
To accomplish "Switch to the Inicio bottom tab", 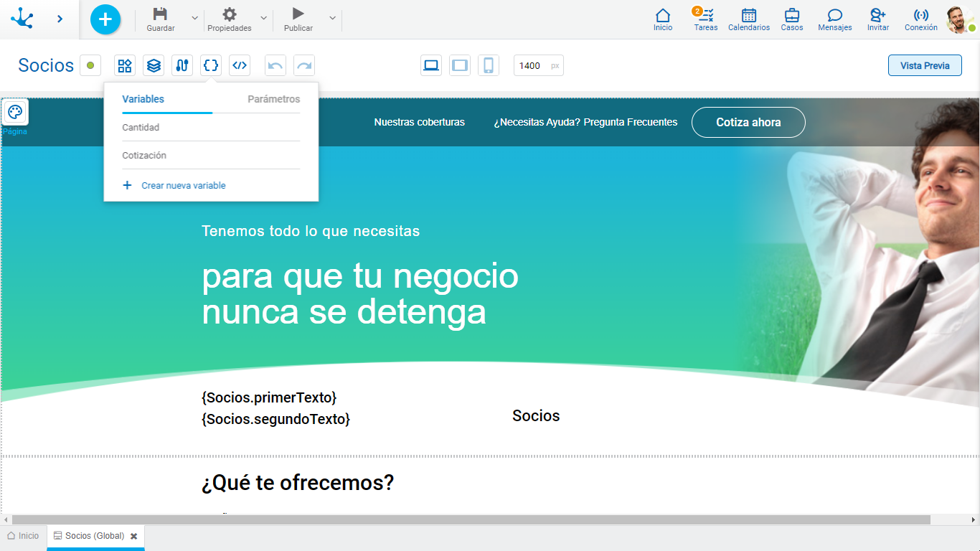I will (23, 536).
